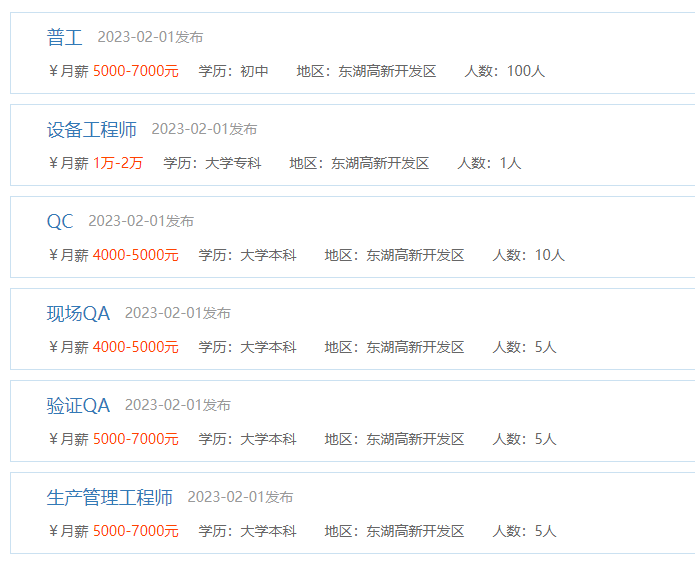Image resolution: width=695 pixels, height=563 pixels.
Task: Click the yen symbol in QC row
Action: [x=53, y=256]
